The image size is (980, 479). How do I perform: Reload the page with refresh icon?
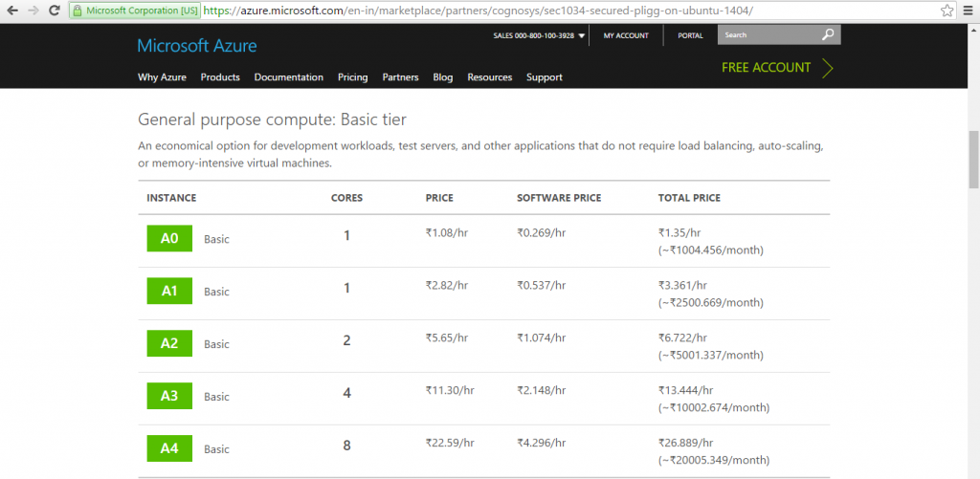pos(56,11)
